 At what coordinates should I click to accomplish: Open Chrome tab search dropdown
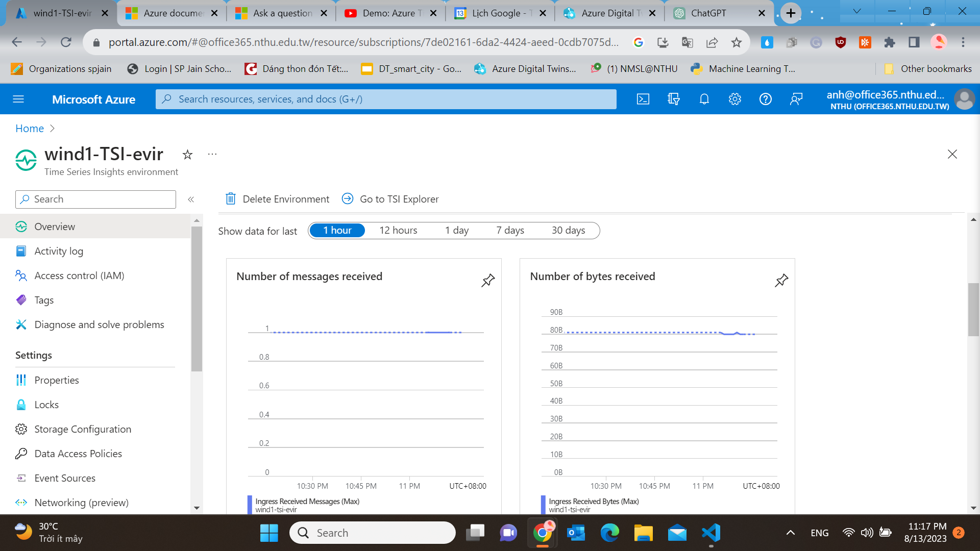(x=857, y=11)
